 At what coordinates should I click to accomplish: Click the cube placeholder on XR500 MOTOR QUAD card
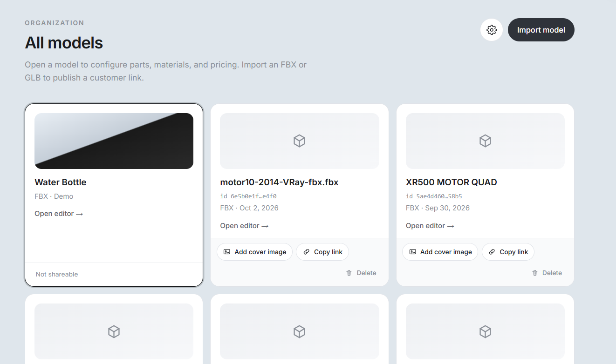click(485, 141)
